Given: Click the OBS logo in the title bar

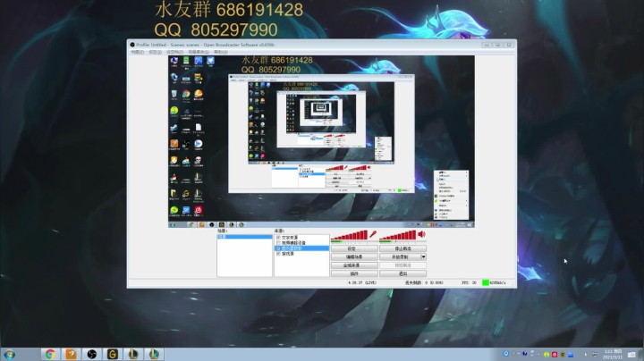Looking at the screenshot, I should tap(132, 45).
